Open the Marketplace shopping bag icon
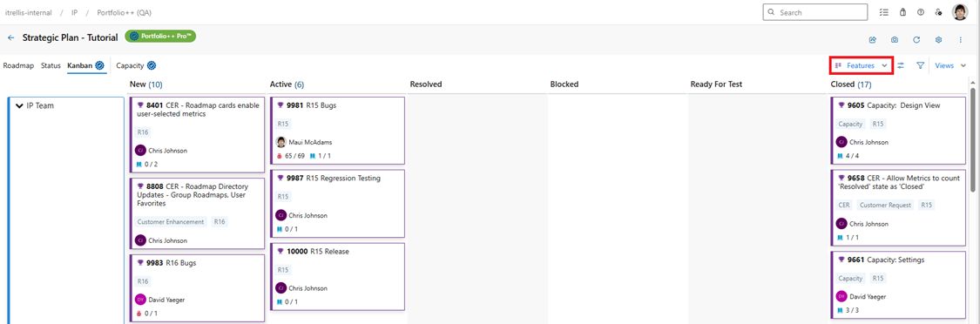 [x=902, y=12]
